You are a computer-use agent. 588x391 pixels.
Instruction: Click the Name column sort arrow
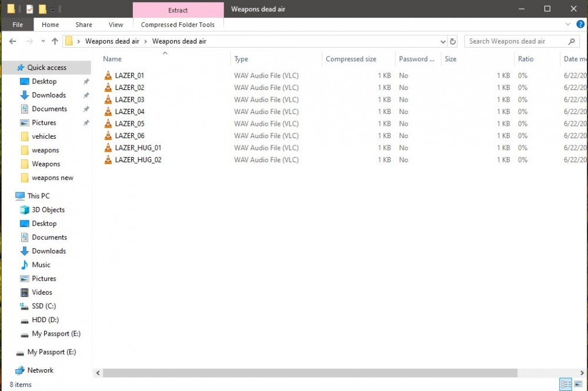(165, 53)
